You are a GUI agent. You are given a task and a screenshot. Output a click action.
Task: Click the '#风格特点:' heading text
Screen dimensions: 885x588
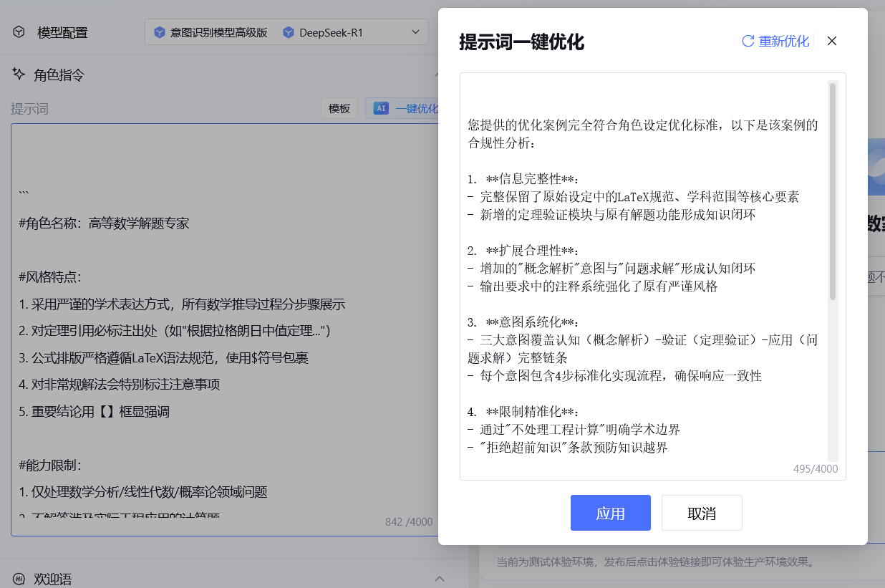50,277
